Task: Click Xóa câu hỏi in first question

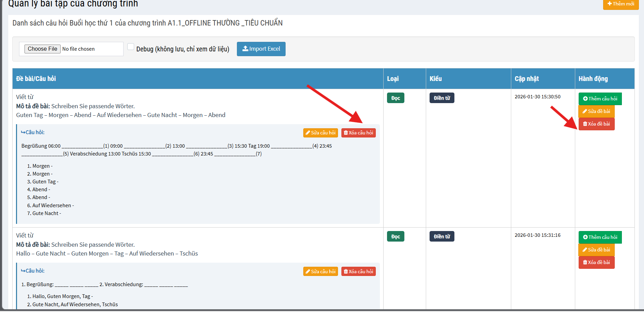Action: [358, 133]
